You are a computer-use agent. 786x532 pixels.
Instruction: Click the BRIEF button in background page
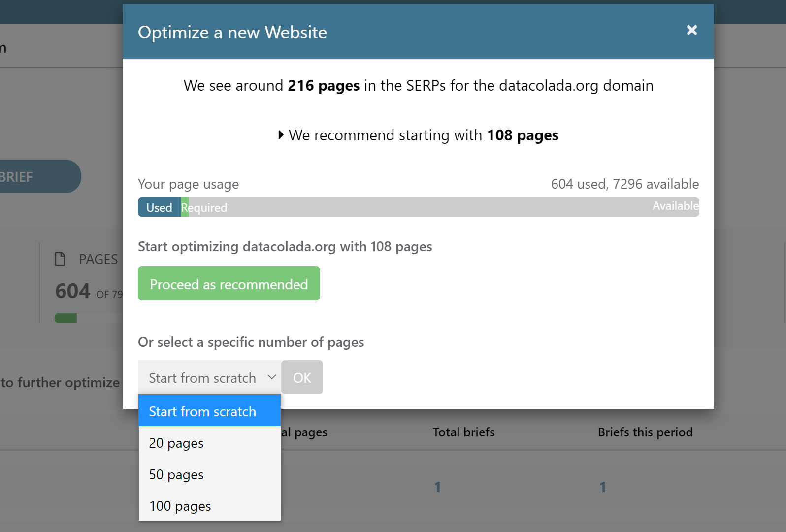tap(40, 176)
